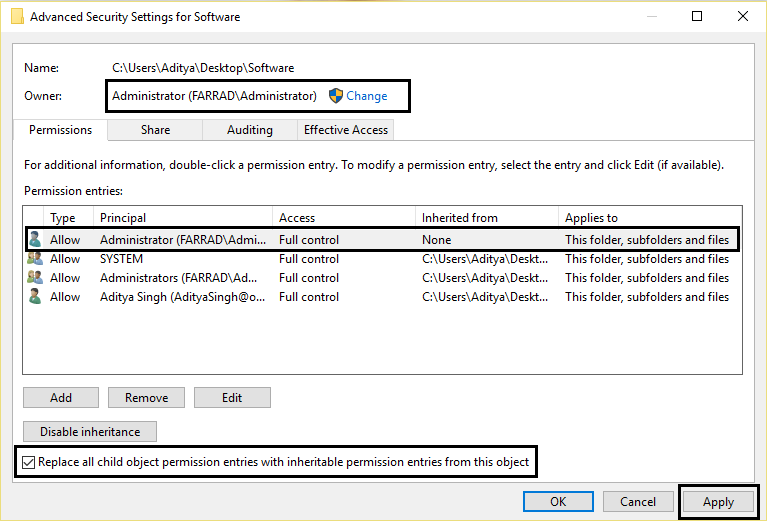Screen dimensions: 767x521
Task: Switch to the Share tab
Action: coord(155,130)
